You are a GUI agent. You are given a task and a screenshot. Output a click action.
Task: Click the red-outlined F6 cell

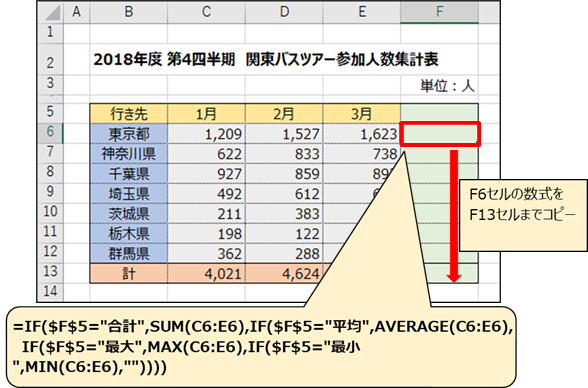coord(440,133)
